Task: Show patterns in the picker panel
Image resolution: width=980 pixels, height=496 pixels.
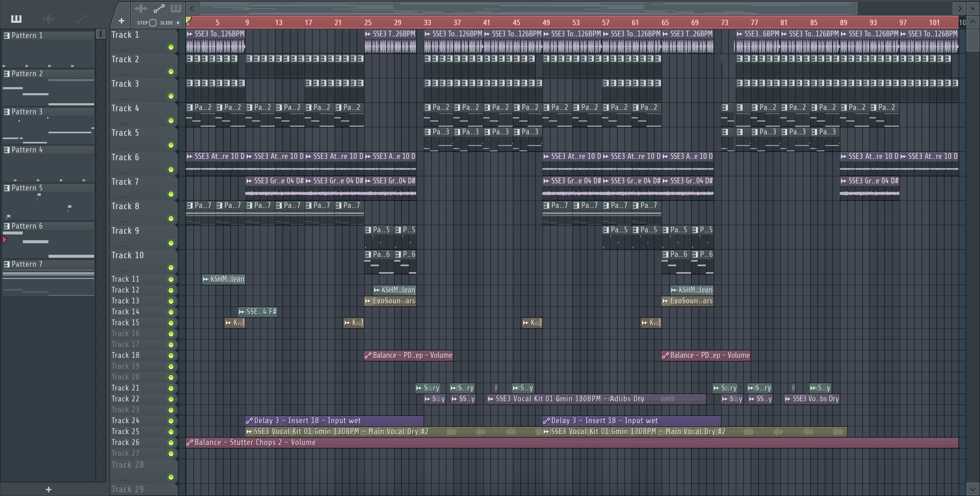Action: (x=16, y=18)
